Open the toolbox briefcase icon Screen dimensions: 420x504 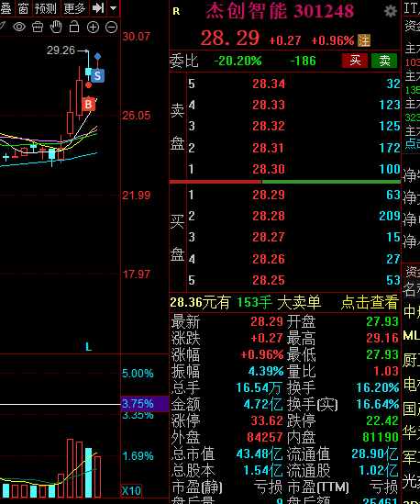(x=38, y=27)
